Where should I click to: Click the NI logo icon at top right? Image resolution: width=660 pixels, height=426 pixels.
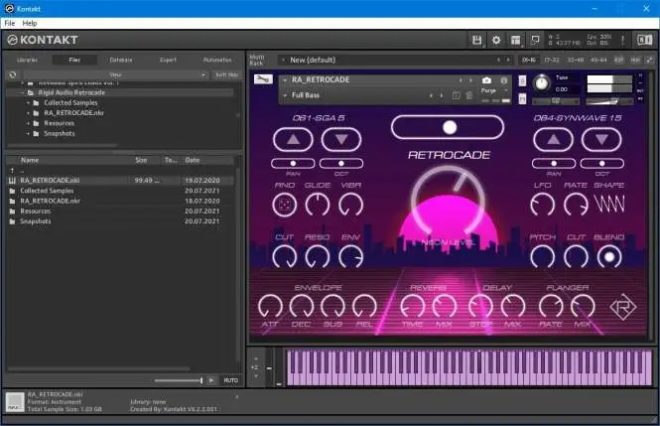[x=644, y=40]
